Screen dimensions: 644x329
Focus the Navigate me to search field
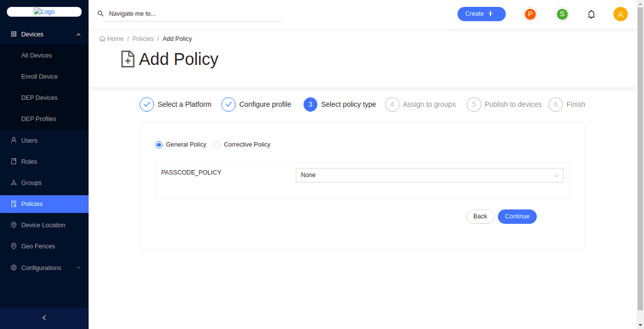pyautogui.click(x=193, y=14)
